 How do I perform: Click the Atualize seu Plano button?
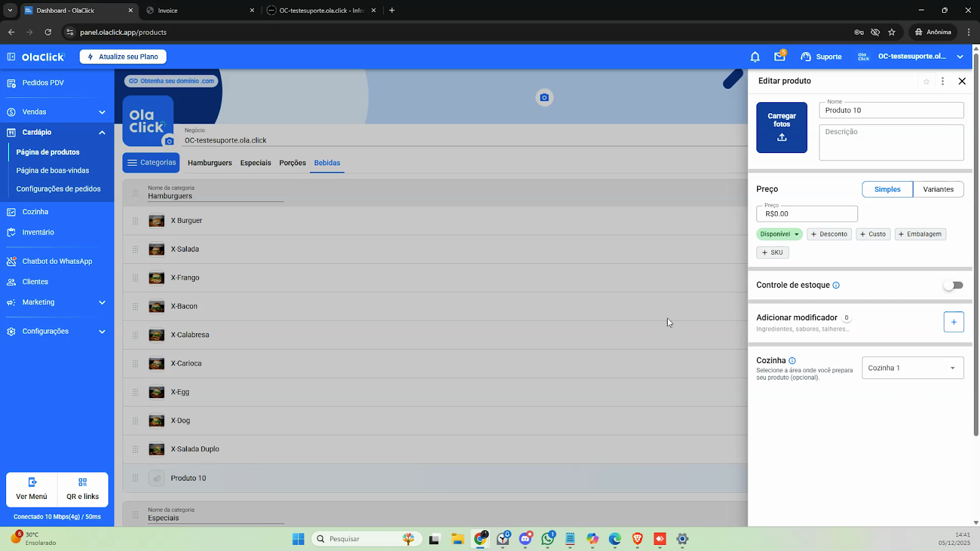[123, 57]
